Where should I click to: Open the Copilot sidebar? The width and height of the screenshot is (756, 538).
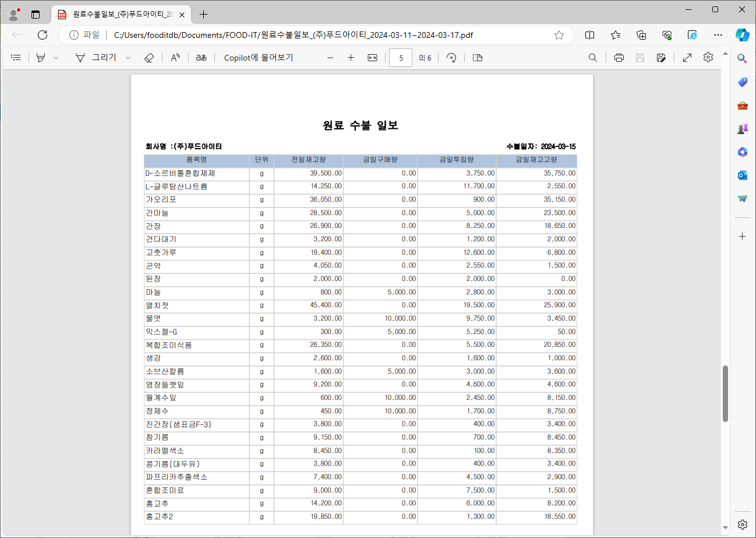742,34
